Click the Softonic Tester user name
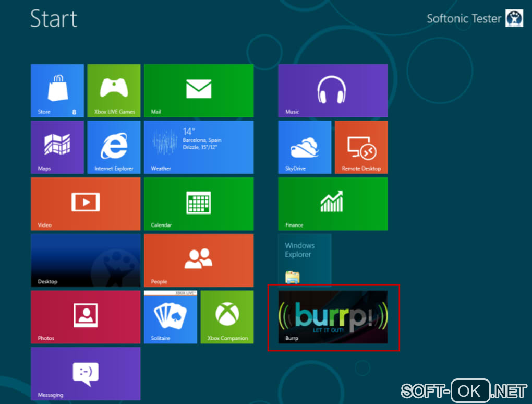532x404 pixels. [x=464, y=18]
